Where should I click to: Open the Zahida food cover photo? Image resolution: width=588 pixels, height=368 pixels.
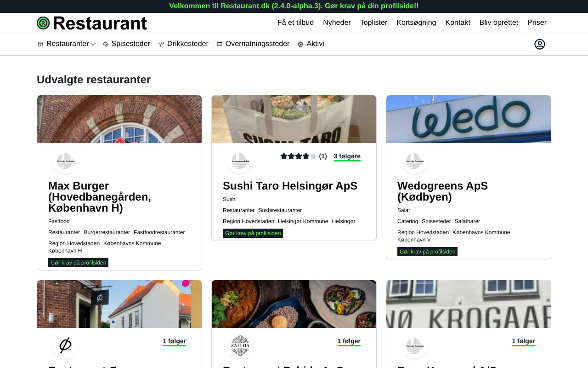(294, 304)
